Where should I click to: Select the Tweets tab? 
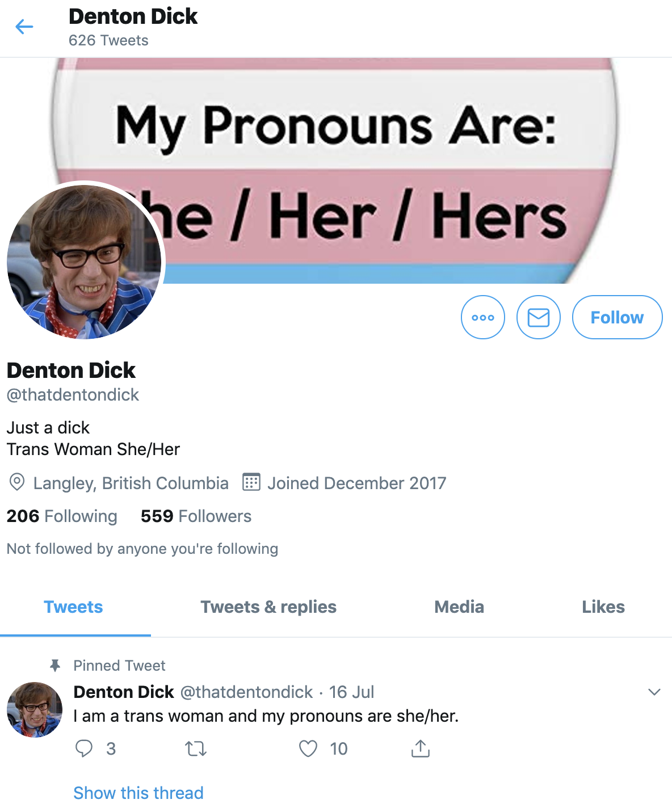pyautogui.click(x=74, y=607)
